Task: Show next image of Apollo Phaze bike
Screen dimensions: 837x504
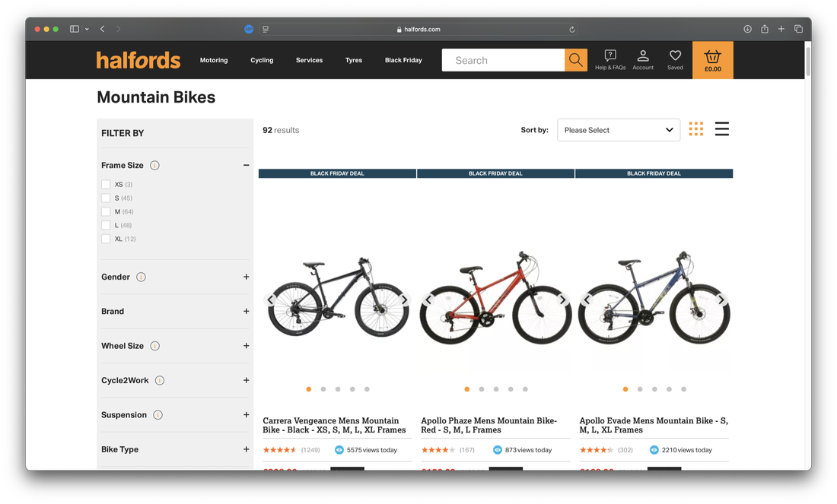Action: click(562, 300)
